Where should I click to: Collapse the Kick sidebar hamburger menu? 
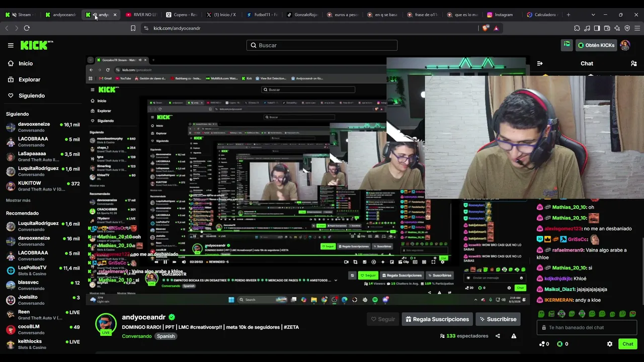click(x=11, y=45)
